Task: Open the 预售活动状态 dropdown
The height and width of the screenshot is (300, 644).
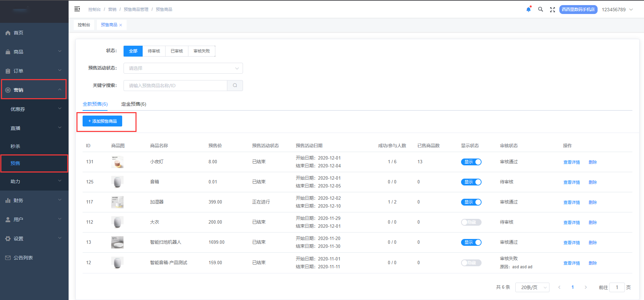Action: tap(183, 68)
